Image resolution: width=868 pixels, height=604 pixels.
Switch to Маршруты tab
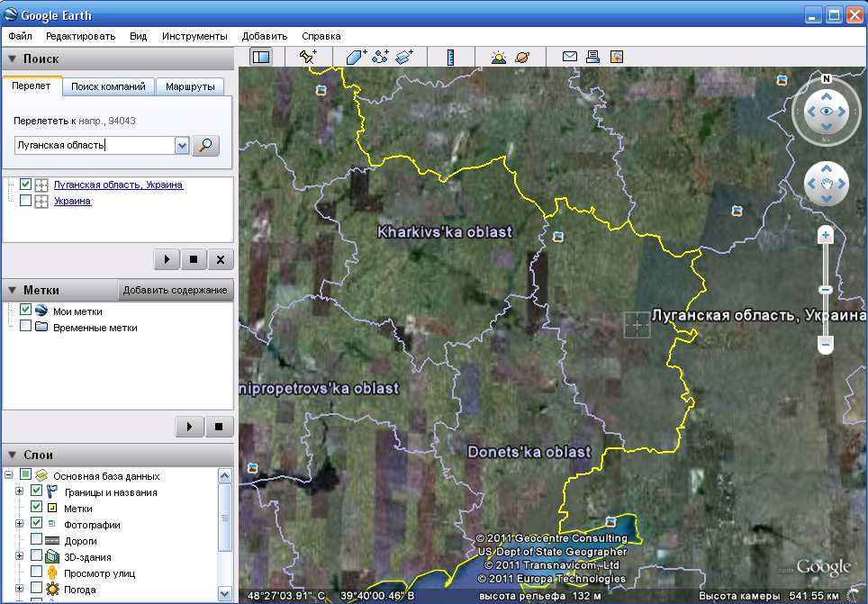190,87
